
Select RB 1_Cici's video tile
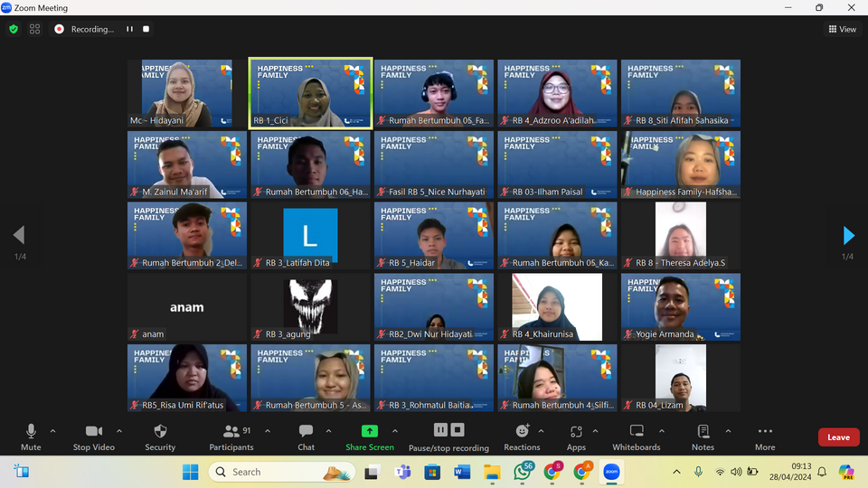point(311,94)
